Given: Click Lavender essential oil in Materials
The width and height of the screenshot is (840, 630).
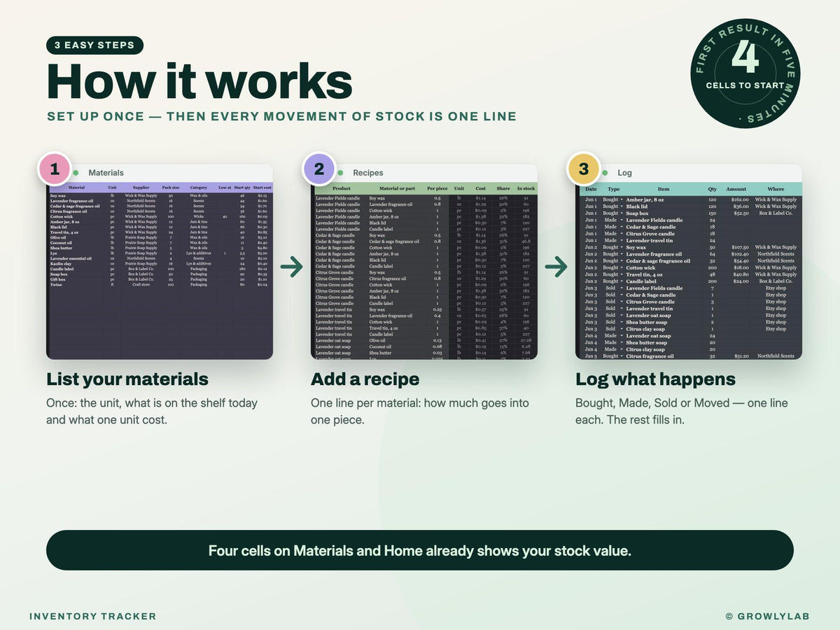Looking at the screenshot, I should point(71,258).
